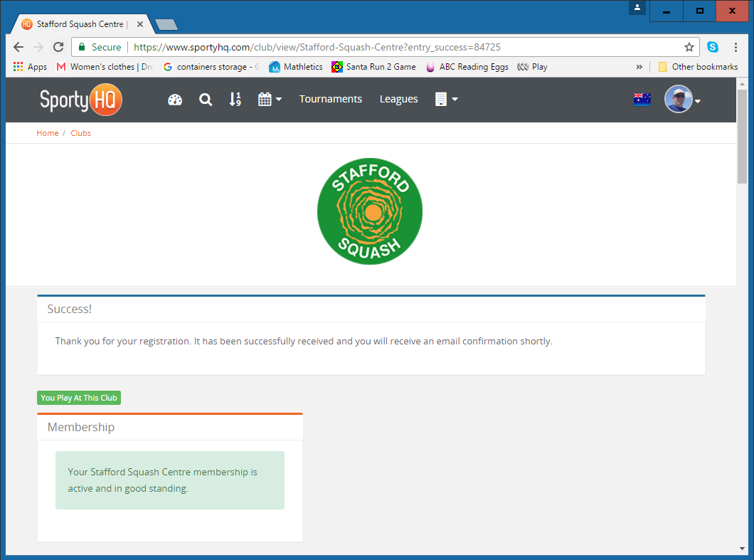Click the search magnifier icon in navbar
Image resolution: width=754 pixels, height=560 pixels.
pos(206,100)
